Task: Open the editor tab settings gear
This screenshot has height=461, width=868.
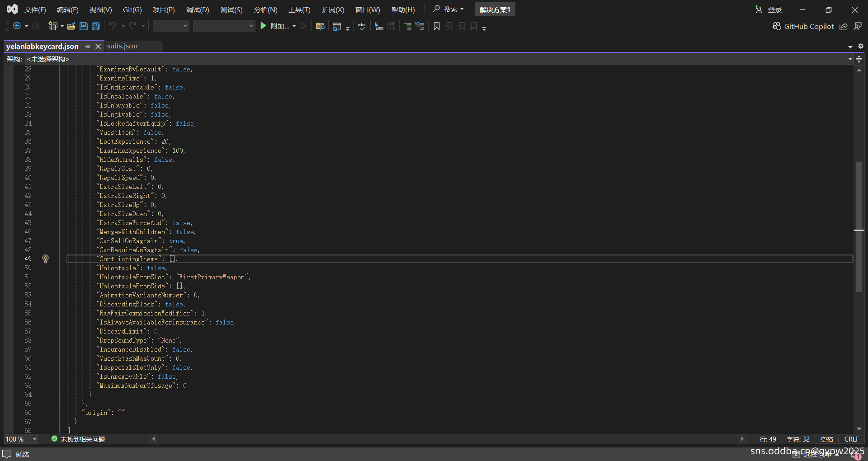Action: (861, 46)
